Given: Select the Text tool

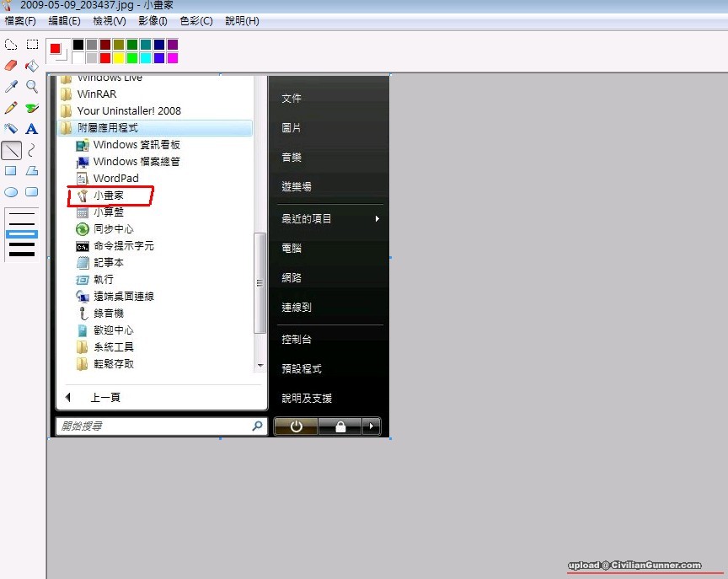Looking at the screenshot, I should coord(32,129).
